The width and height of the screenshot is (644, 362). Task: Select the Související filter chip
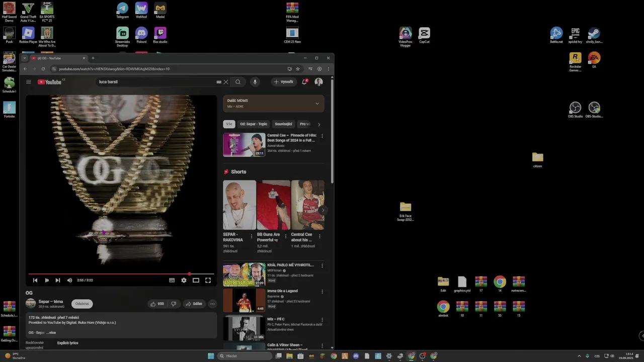tap(283, 124)
